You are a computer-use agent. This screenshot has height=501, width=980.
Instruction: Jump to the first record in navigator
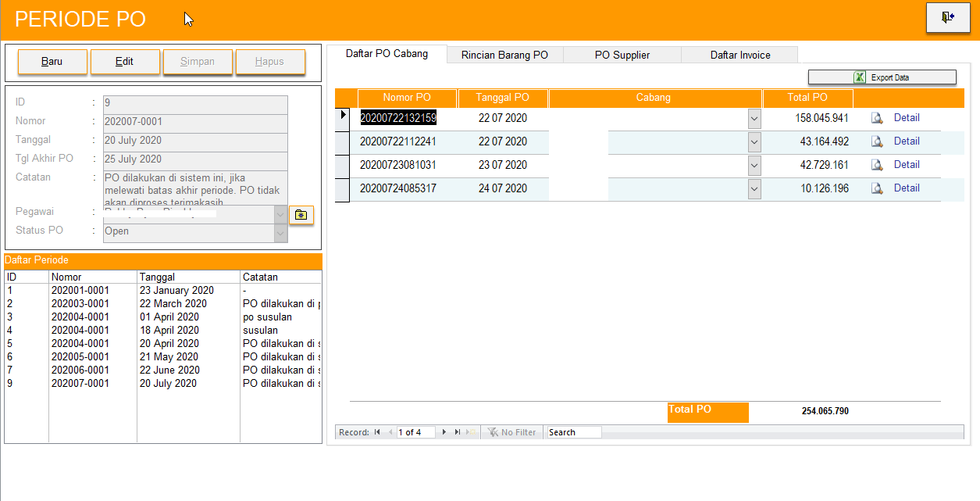pyautogui.click(x=377, y=432)
